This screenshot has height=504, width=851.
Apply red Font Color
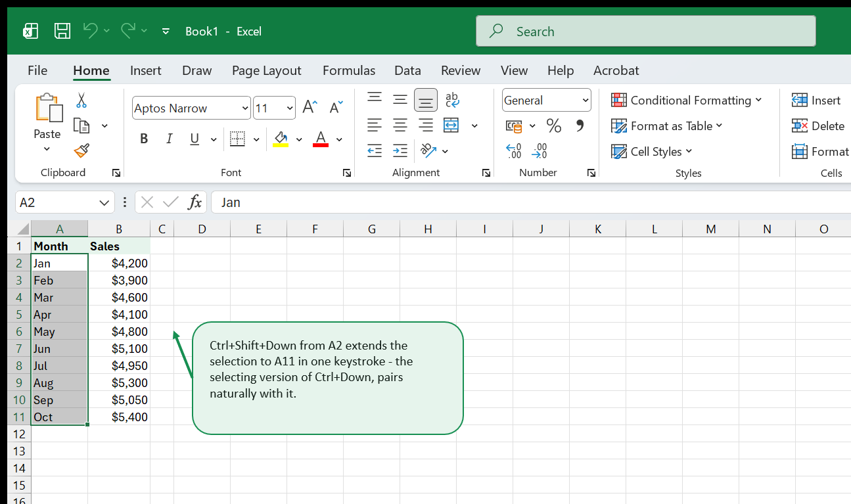321,139
